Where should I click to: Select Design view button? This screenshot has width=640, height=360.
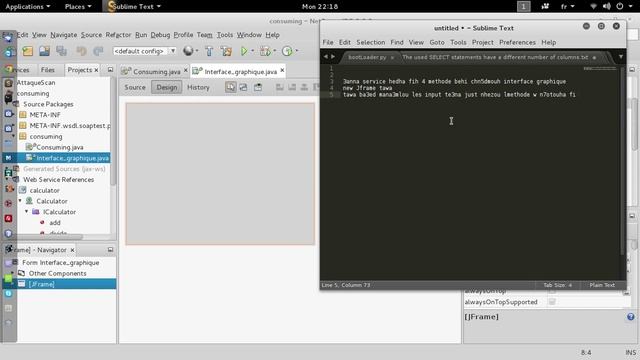coord(167,87)
